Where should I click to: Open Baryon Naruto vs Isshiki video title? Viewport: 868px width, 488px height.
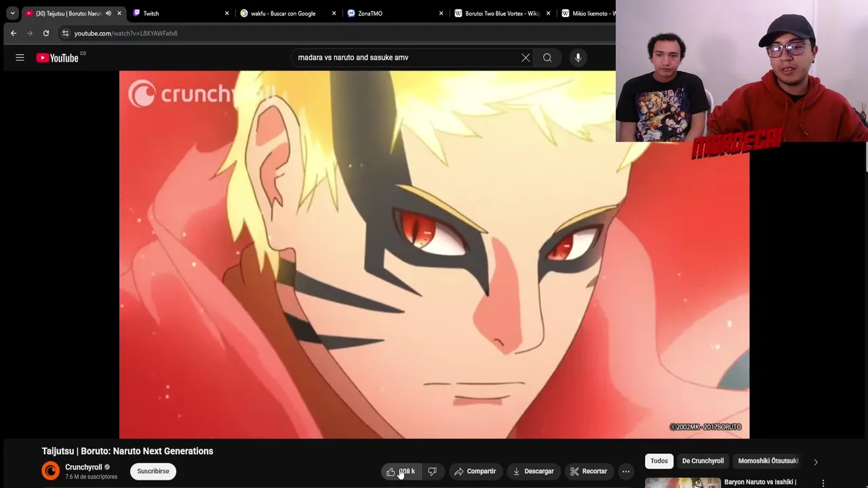760,482
